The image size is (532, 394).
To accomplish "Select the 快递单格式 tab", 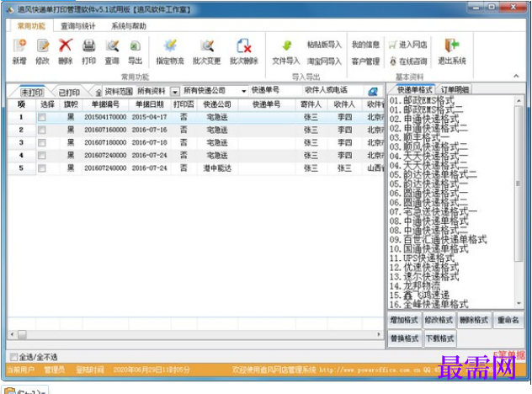I will (x=414, y=89).
